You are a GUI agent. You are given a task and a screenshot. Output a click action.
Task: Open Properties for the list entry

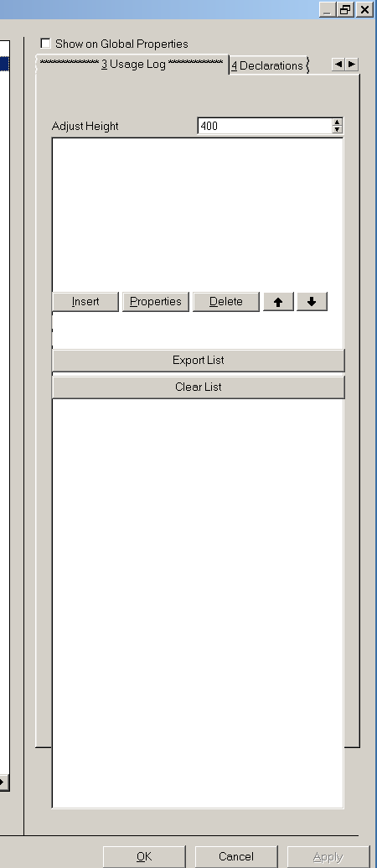pos(156,302)
